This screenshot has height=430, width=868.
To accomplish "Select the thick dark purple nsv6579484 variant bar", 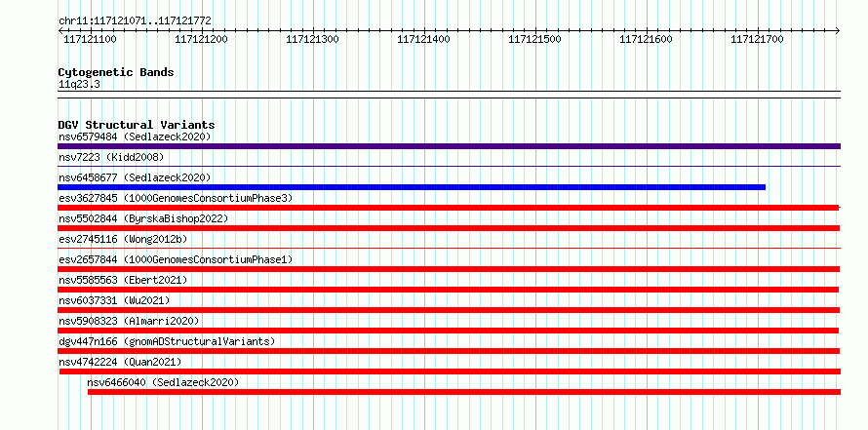I will click(x=449, y=146).
